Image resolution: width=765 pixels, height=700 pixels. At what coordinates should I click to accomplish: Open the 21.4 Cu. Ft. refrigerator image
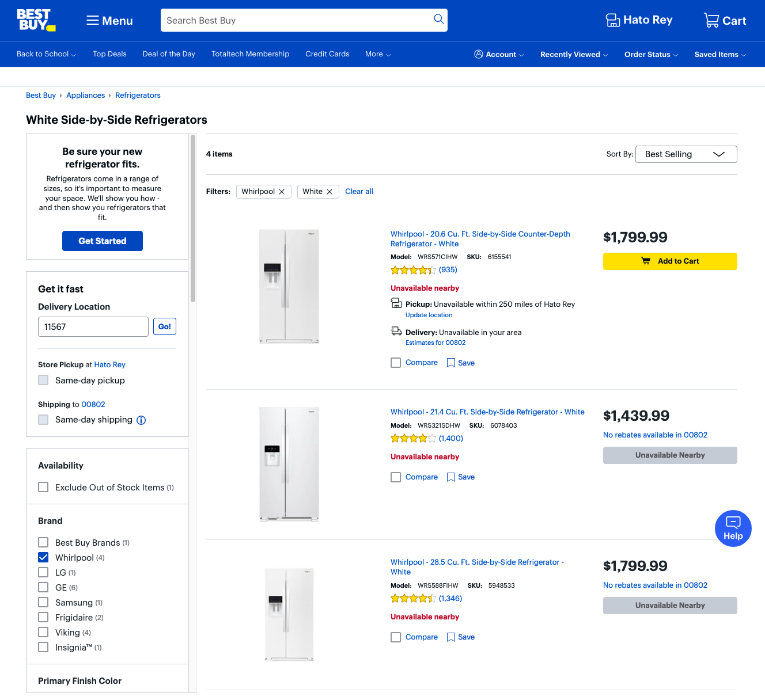pyautogui.click(x=289, y=464)
